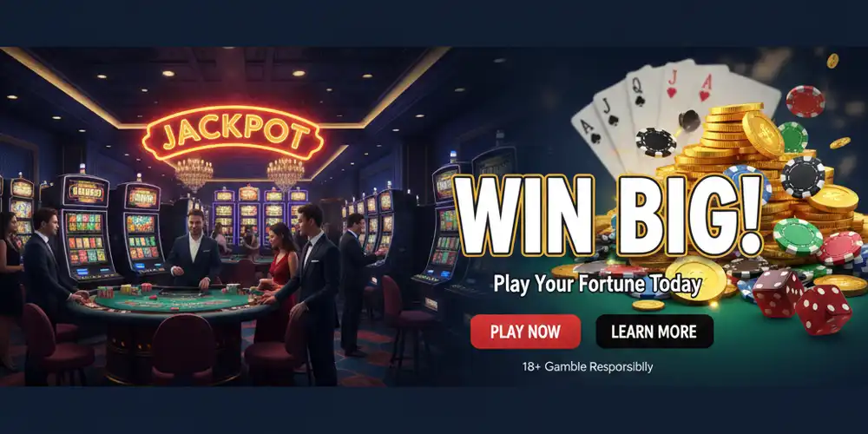This screenshot has height=434, width=868.
Task: Click the slot machine left of the dealer
Action: click(x=142, y=227)
